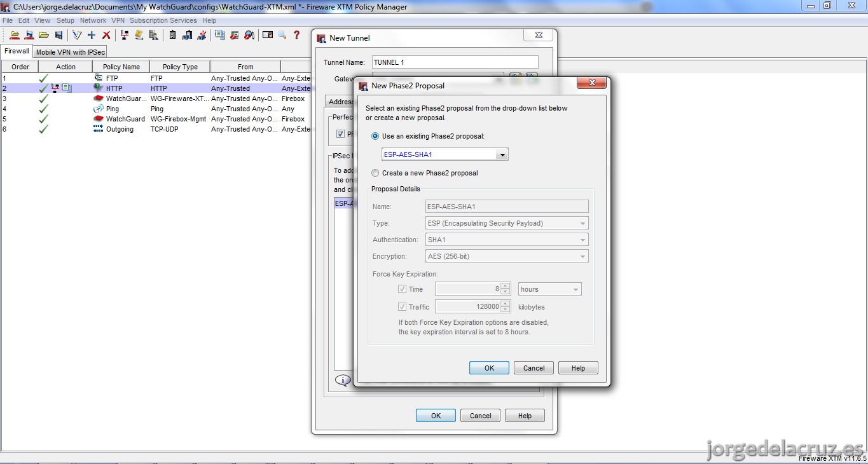The height and width of the screenshot is (464, 868).
Task: Click the Outgoing policy arrows icon
Action: pos(99,129)
